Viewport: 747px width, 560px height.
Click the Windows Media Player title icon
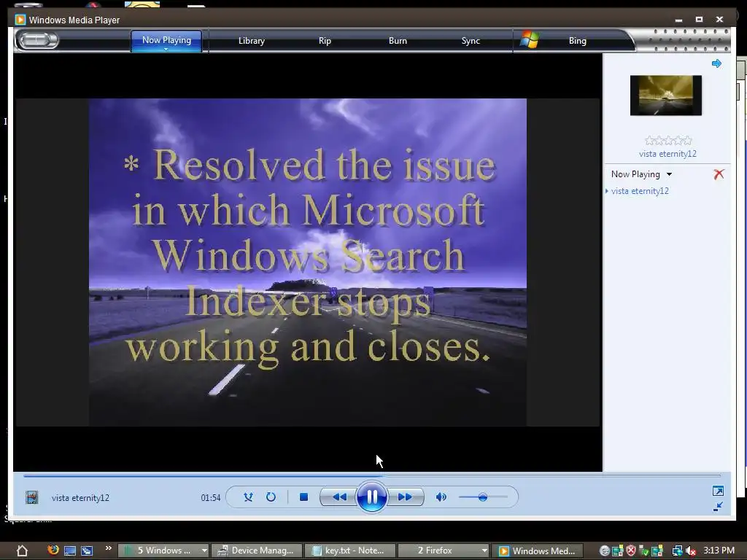(x=20, y=20)
